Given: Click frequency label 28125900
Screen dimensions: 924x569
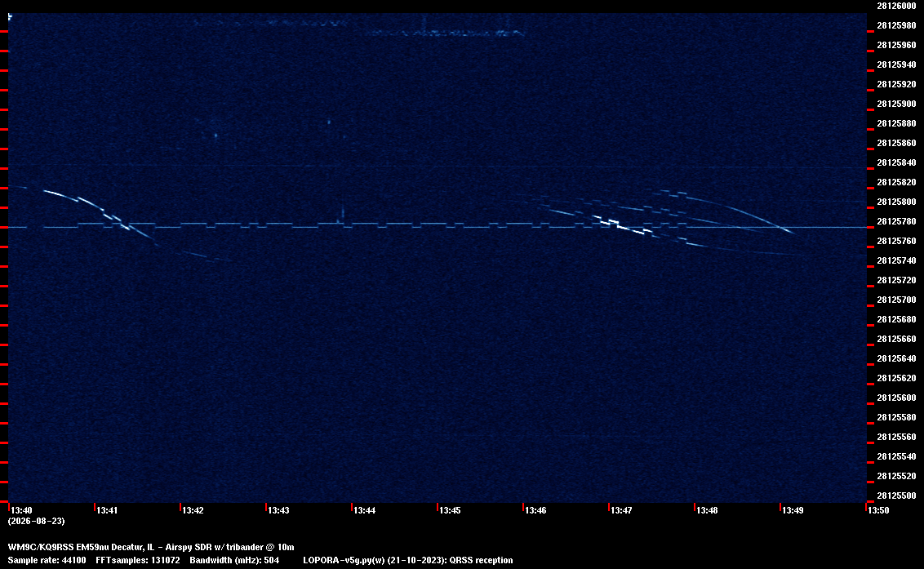Looking at the screenshot, I should coord(896,104).
